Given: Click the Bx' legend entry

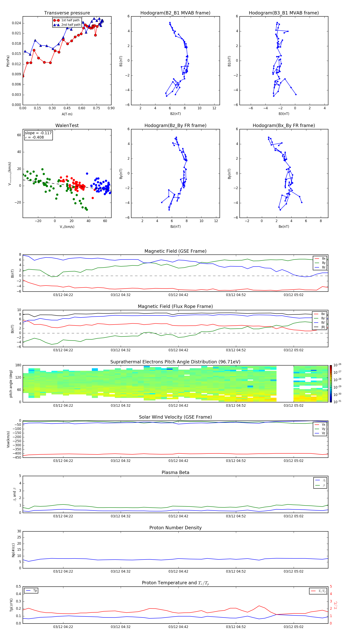Looking at the screenshot, I should 320,314.
